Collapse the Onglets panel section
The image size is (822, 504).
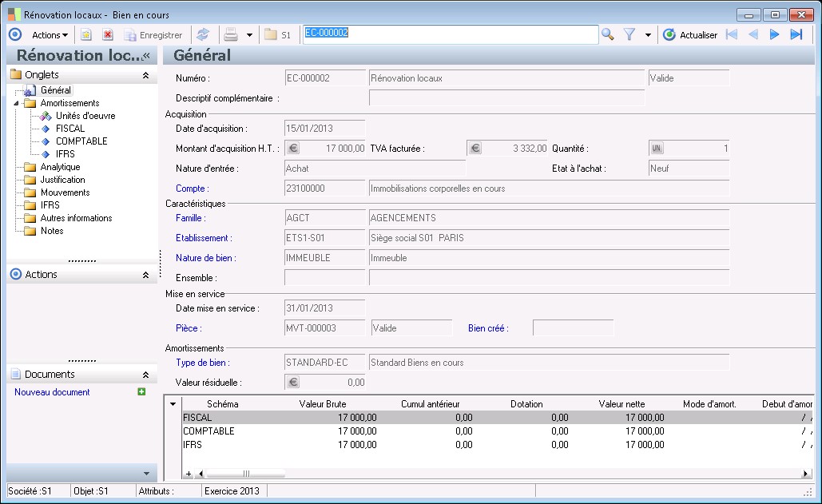(145, 75)
